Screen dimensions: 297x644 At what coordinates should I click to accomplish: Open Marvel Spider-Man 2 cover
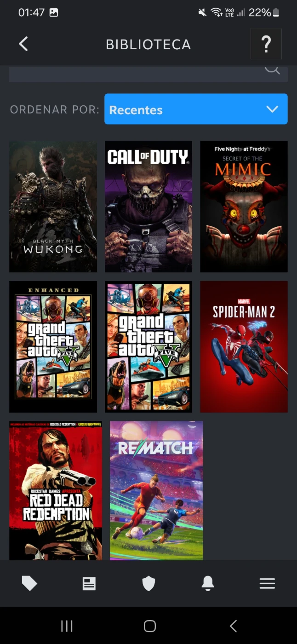pos(244,347)
